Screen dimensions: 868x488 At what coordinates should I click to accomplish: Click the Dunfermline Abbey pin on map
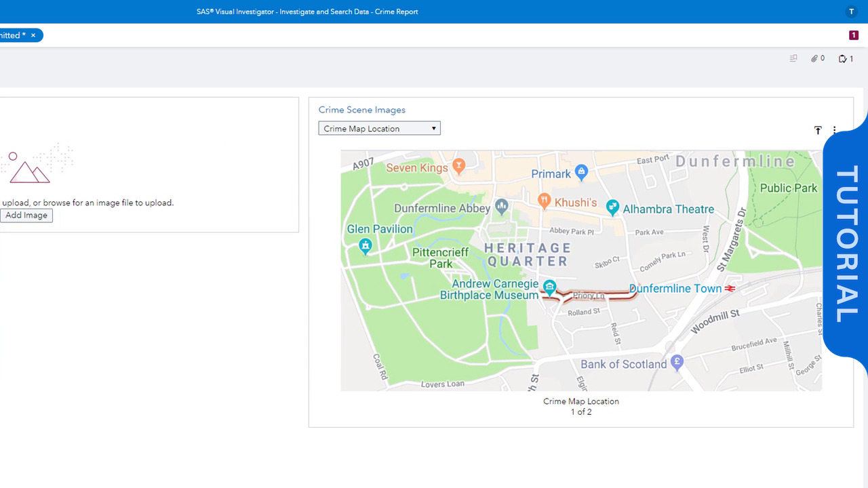coord(501,205)
